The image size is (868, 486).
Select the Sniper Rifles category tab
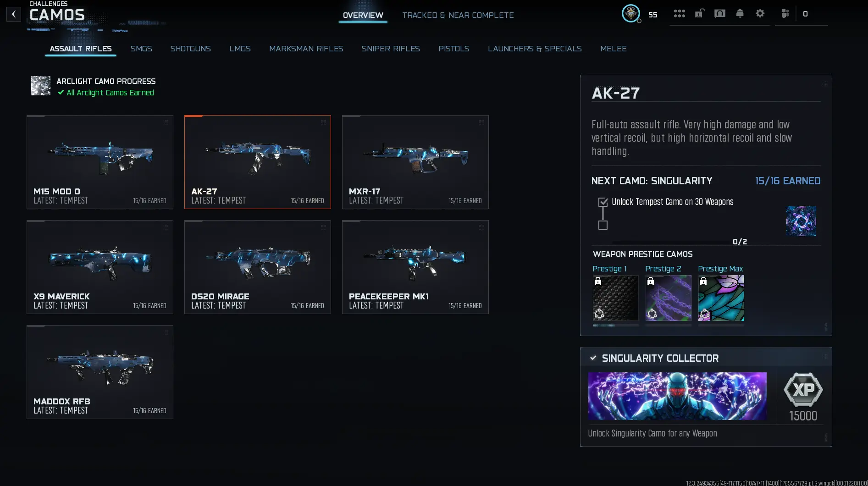pos(391,49)
